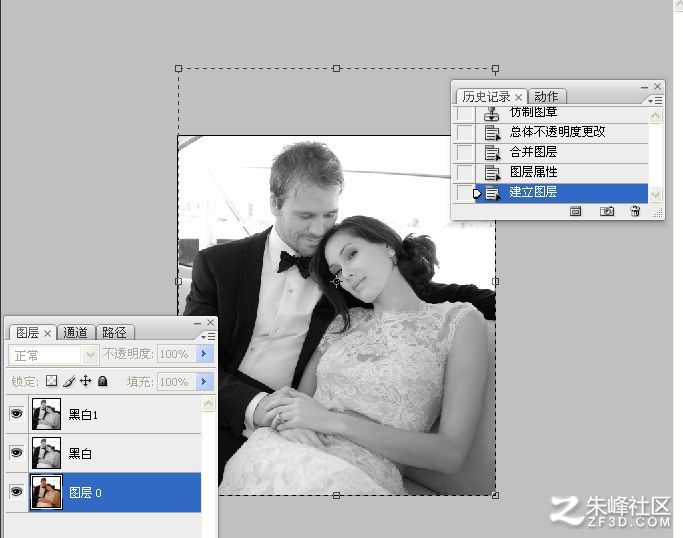Click crop handle at bottom right corner
This screenshot has width=683, height=538.
pos(495,495)
